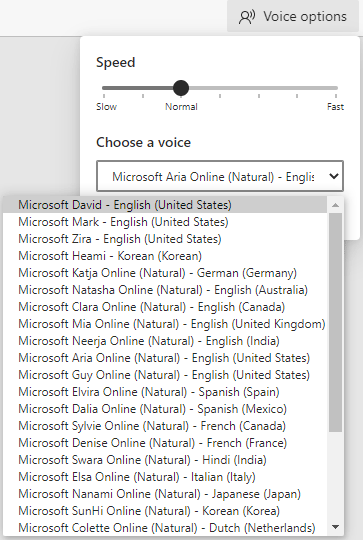363x540 pixels.
Task: Choose Microsoft Elsa Online Italian voice
Action: 165,477
